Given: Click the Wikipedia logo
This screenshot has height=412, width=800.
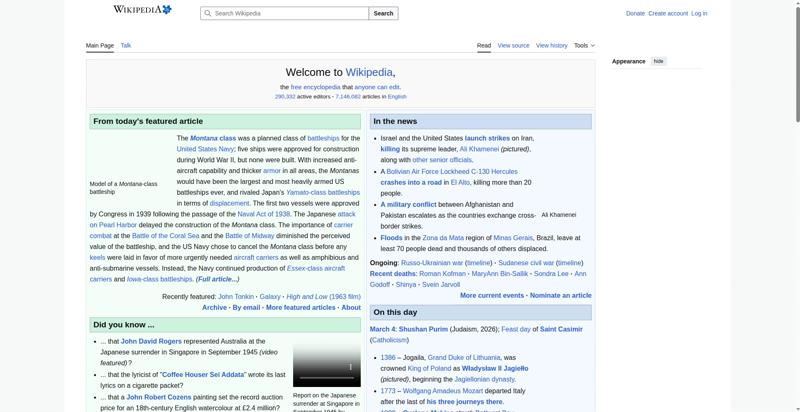Looking at the screenshot, I should tap(141, 10).
